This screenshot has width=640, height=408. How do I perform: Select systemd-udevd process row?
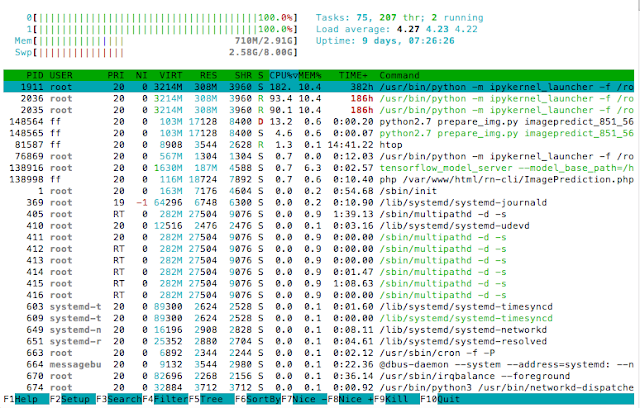tap(318, 226)
